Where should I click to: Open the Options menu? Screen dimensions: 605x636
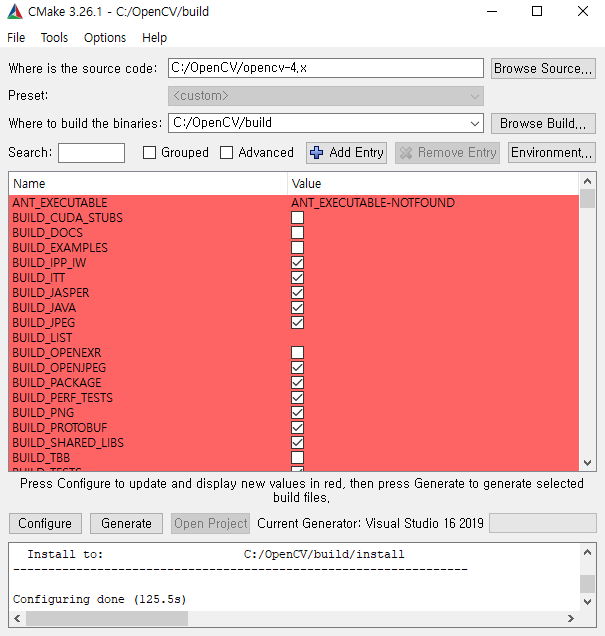pyautogui.click(x=105, y=38)
